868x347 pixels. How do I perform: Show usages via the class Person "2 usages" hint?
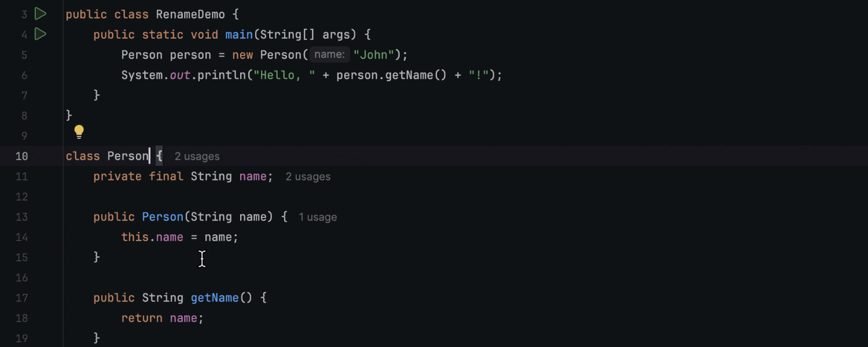pyautogui.click(x=197, y=156)
